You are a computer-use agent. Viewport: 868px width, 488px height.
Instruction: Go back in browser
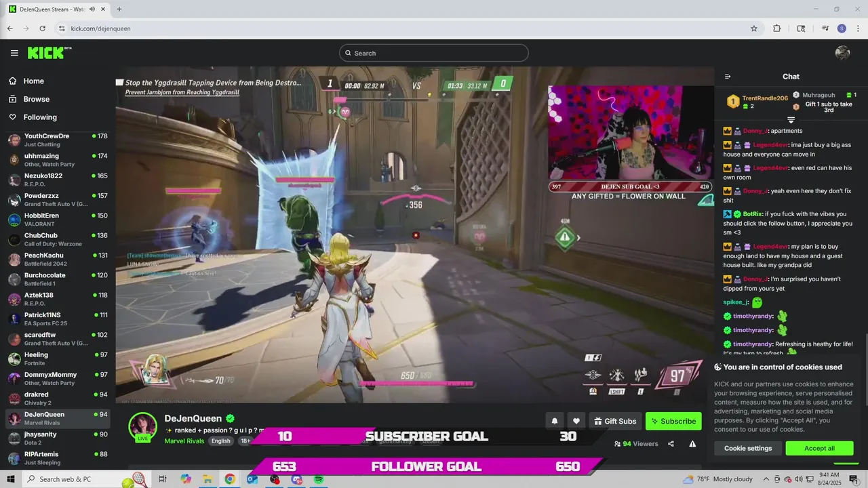10,28
